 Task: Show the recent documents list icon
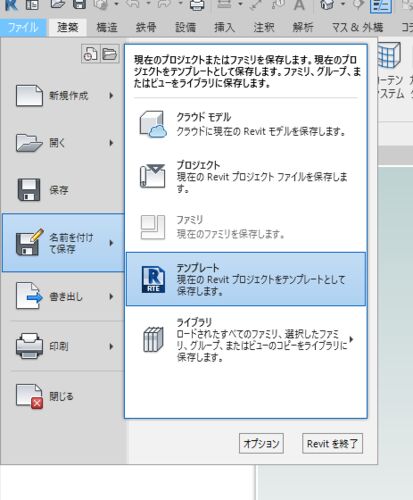coord(90,54)
